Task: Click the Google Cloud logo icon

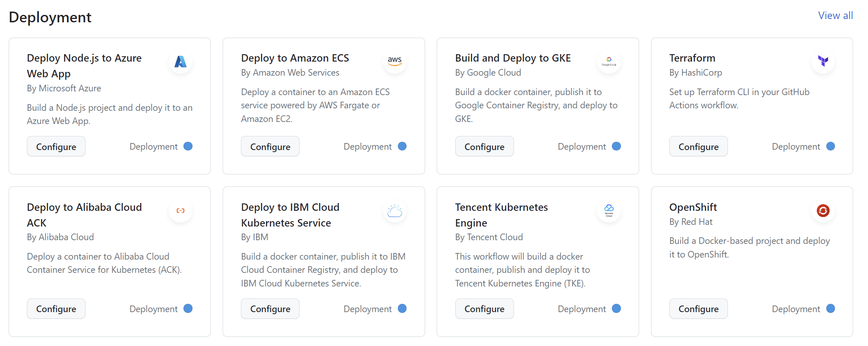Action: [x=609, y=62]
